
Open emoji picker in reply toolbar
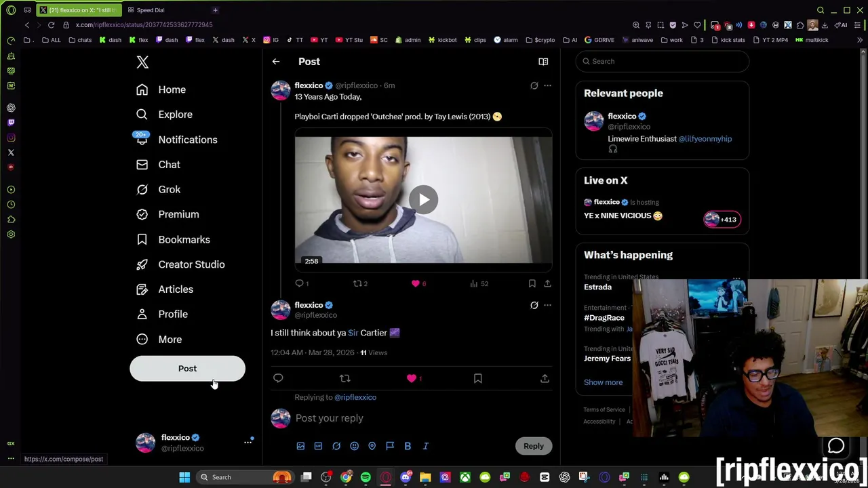coord(354,446)
